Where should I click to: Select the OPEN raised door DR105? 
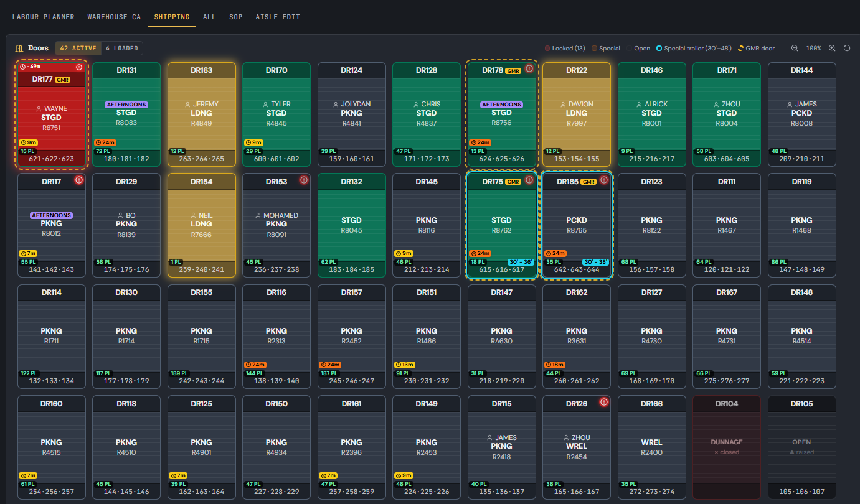[x=801, y=447]
